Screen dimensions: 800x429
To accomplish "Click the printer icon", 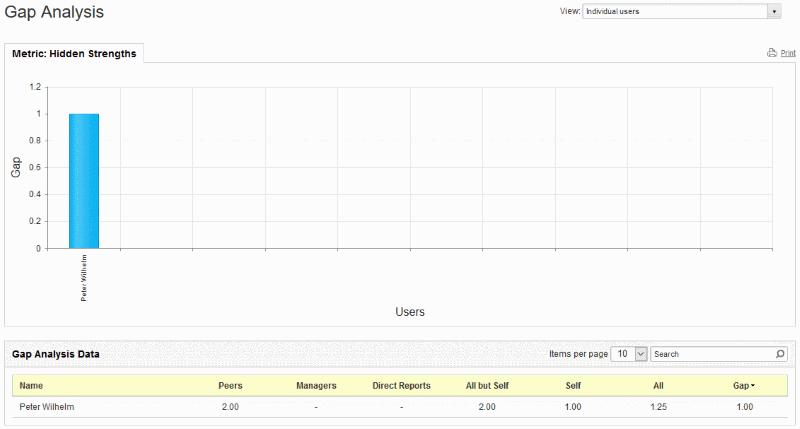I will 772,53.
